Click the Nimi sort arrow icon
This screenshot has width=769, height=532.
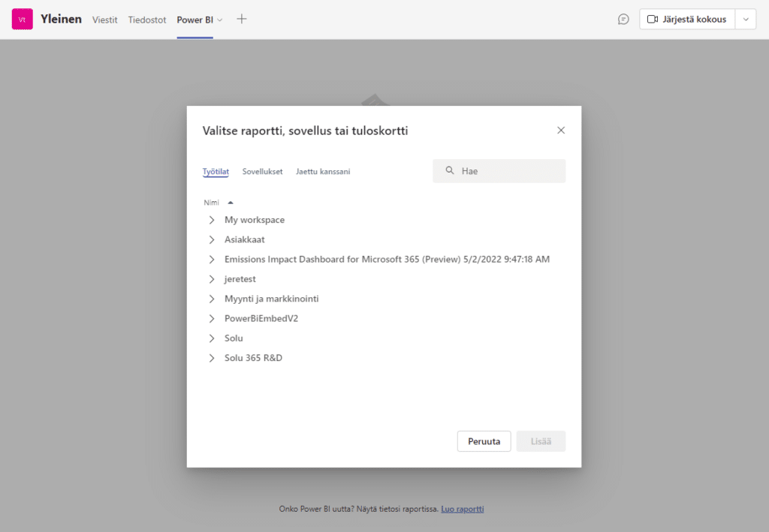[231, 203]
